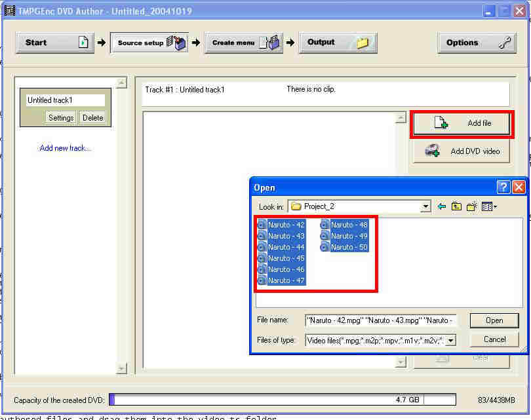Open the Options settings
The image size is (531, 420).
tap(477, 43)
